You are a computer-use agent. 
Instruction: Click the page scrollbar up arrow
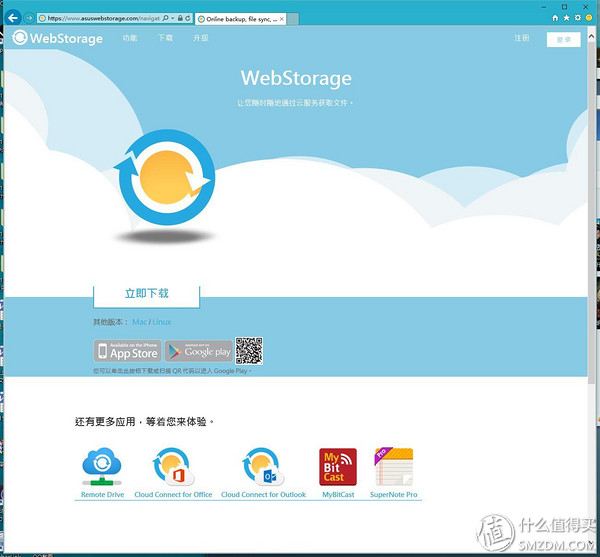coord(591,37)
